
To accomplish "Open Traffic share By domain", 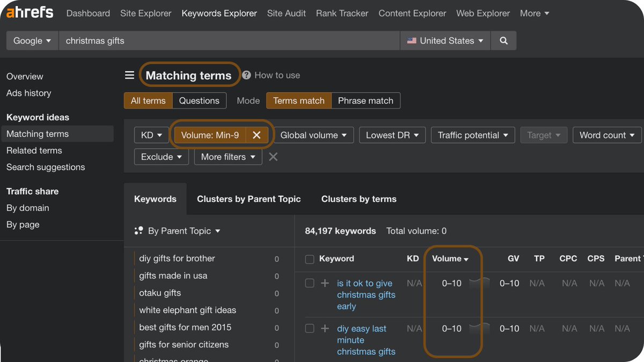I will [28, 208].
